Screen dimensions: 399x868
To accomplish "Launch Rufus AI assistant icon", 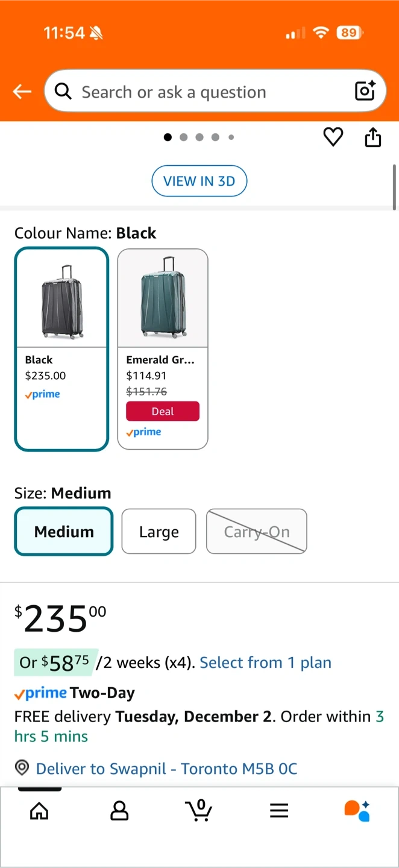I will [357, 811].
